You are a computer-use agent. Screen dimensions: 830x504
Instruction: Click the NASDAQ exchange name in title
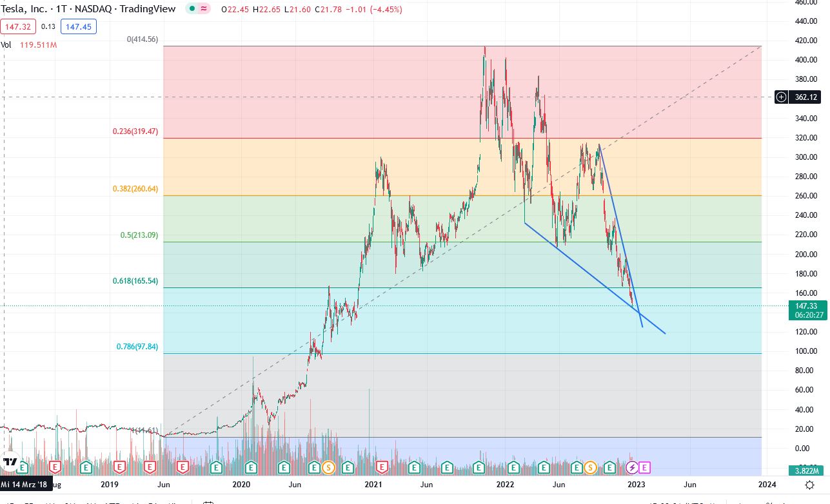94,10
